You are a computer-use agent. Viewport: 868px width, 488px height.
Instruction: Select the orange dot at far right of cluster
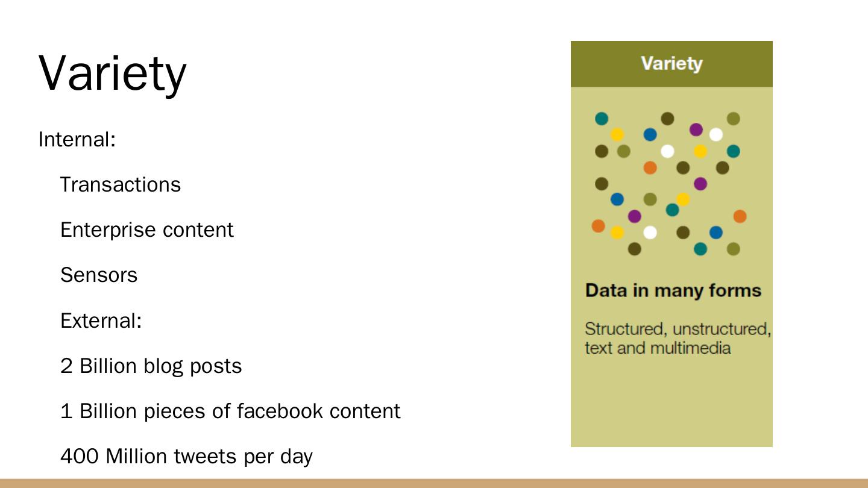point(740,216)
